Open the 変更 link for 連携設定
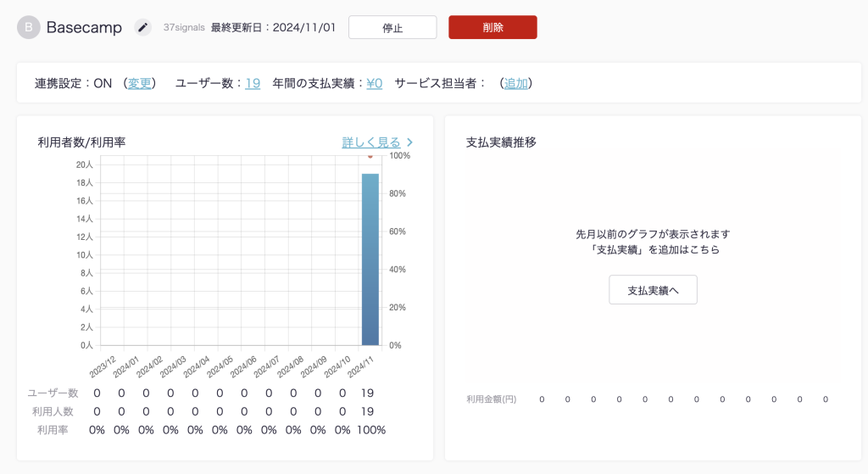This screenshot has height=474, width=868. 140,83
